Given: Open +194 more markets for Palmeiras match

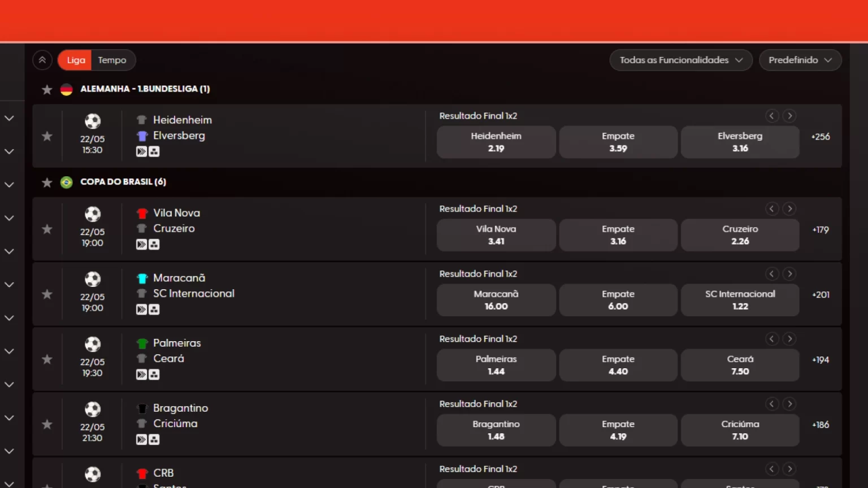Looking at the screenshot, I should (x=821, y=360).
